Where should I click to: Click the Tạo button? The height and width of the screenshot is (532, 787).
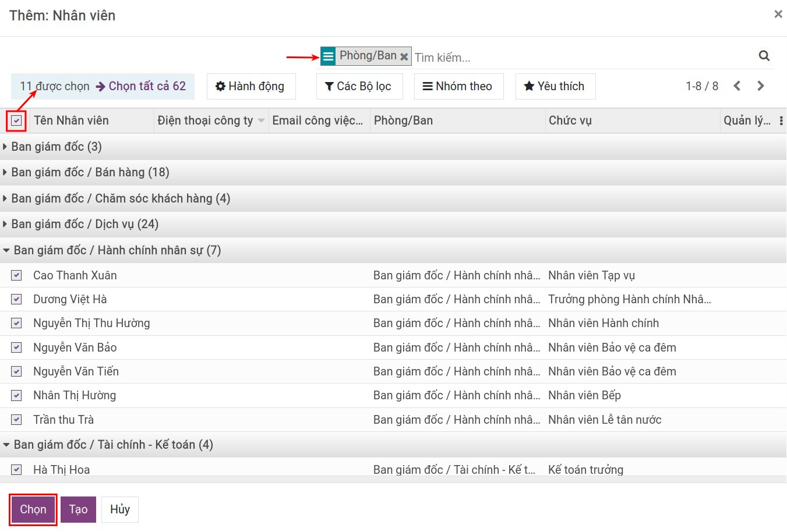pos(79,509)
